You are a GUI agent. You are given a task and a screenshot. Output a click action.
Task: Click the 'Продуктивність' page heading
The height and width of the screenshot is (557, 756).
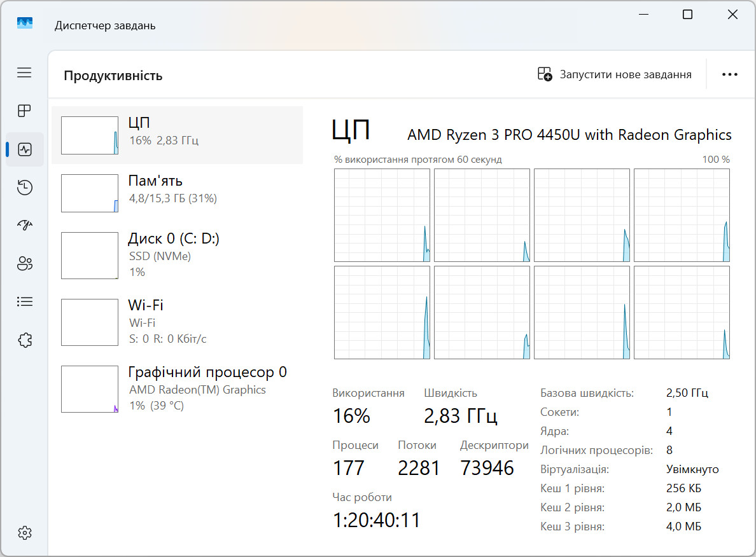[113, 76]
